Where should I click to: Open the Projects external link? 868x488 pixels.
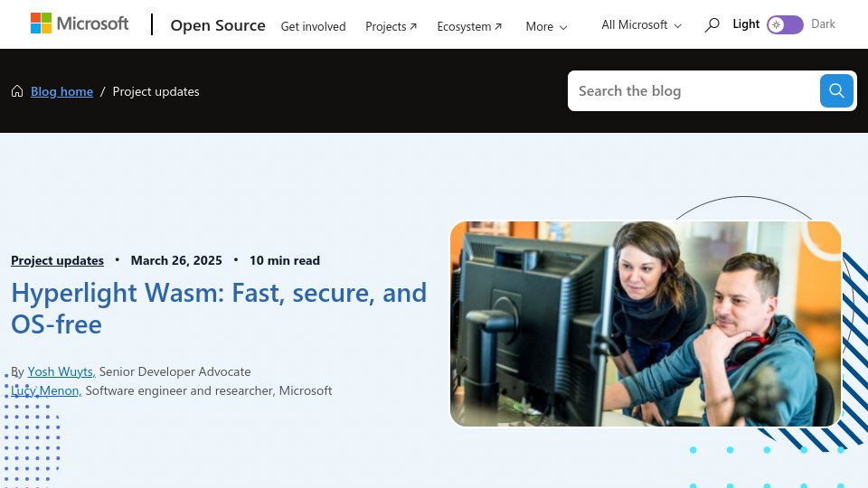click(391, 26)
